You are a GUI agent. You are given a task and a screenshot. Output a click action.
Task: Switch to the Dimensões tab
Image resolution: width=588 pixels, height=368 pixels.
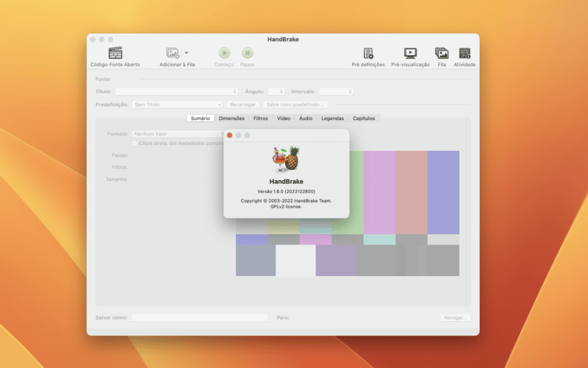232,118
